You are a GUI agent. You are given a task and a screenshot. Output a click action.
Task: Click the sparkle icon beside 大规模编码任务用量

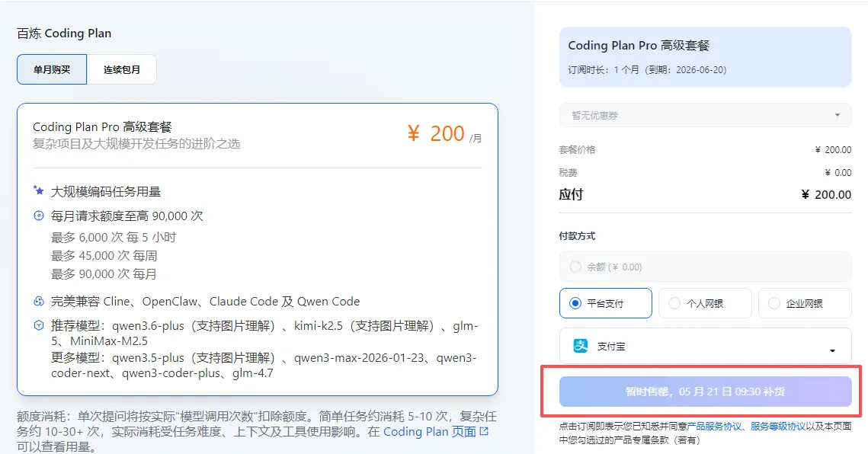[38, 191]
